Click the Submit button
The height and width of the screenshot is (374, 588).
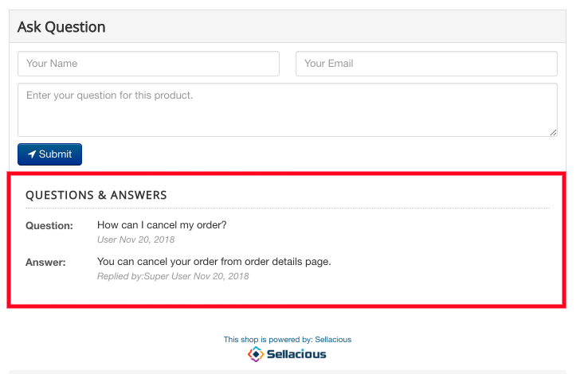pyautogui.click(x=49, y=154)
